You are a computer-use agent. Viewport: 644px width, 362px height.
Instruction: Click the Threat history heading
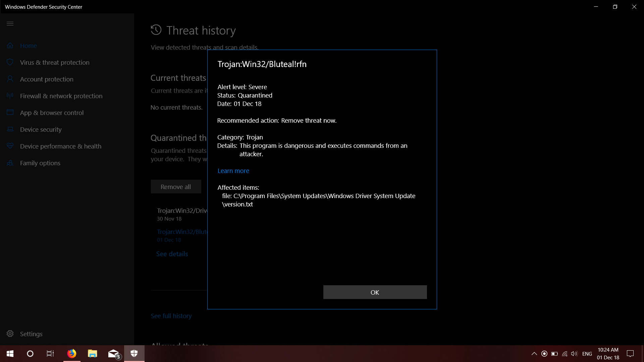[201, 31]
